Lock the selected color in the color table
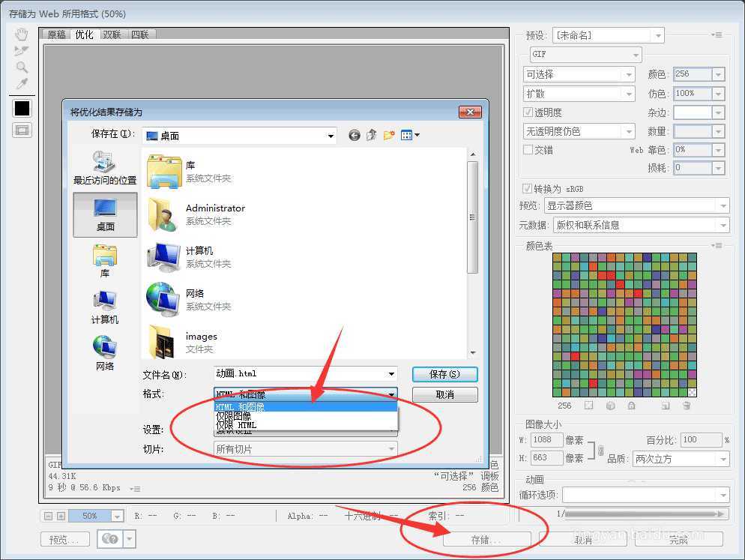Image resolution: width=745 pixels, height=560 pixels. coord(631,406)
